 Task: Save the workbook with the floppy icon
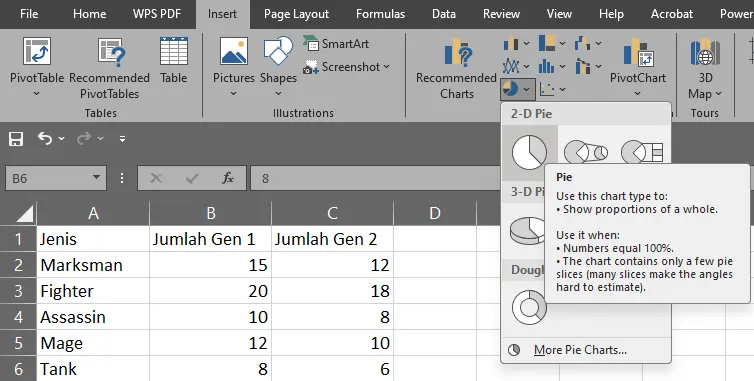click(x=16, y=139)
